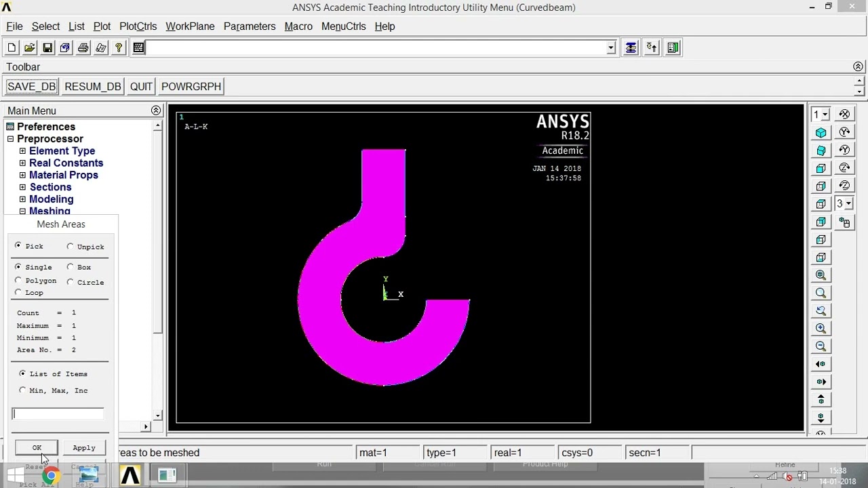The image size is (868, 488).
Task: Click the POWRGRPH toolbar button
Action: coord(191,86)
